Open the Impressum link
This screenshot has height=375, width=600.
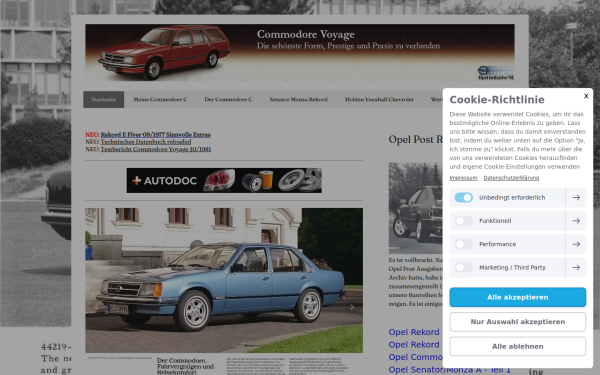point(463,178)
